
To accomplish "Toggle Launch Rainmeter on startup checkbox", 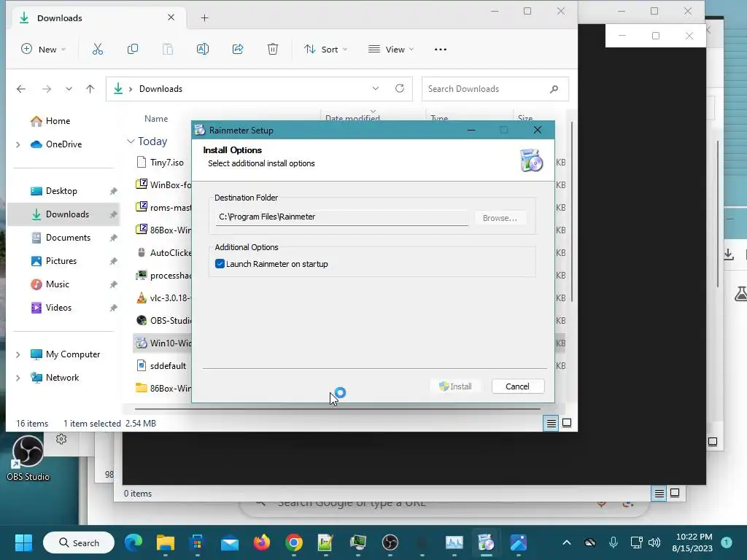I will coord(220,264).
